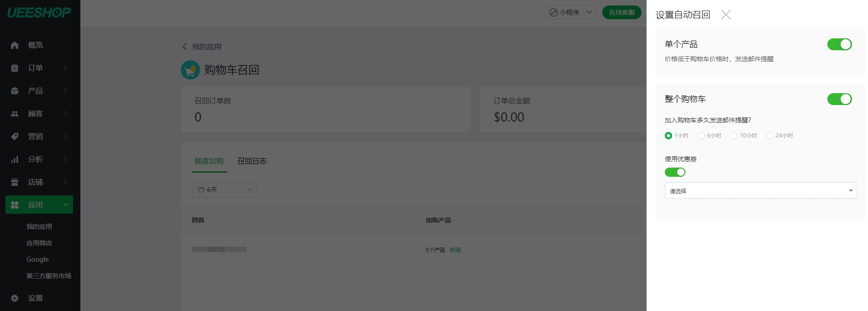868x311 pixels.
Task: Click the home icon beside 概览
Action: [x=15, y=45]
